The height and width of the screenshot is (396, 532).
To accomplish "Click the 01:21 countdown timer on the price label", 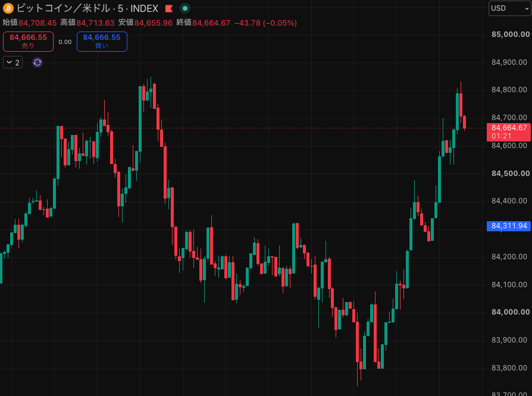I will 501,136.
